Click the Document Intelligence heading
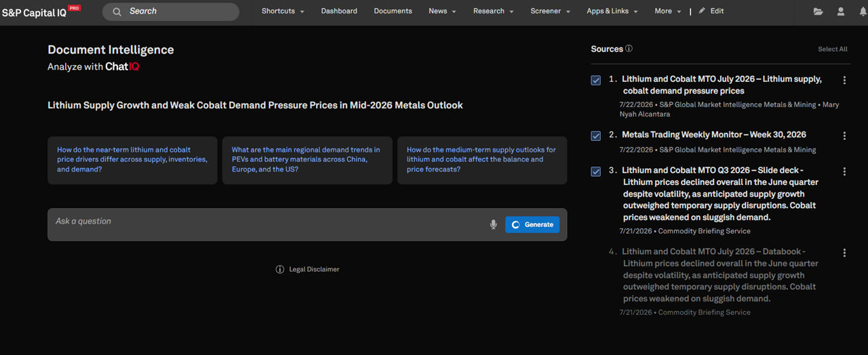This screenshot has width=868, height=355. coord(111,49)
